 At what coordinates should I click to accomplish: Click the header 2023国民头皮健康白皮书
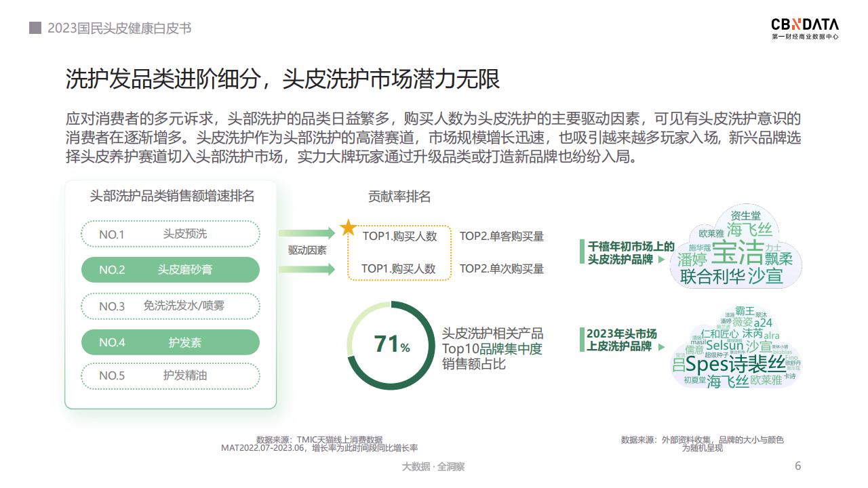tap(119, 28)
